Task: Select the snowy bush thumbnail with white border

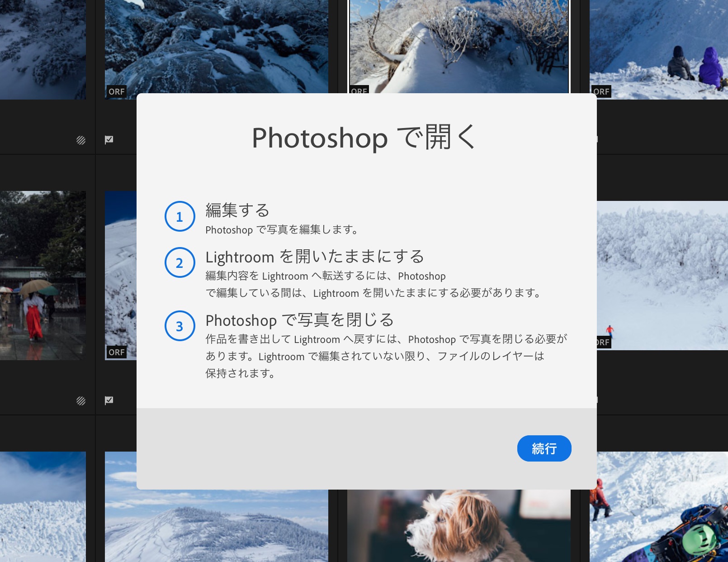Action: pos(459,47)
